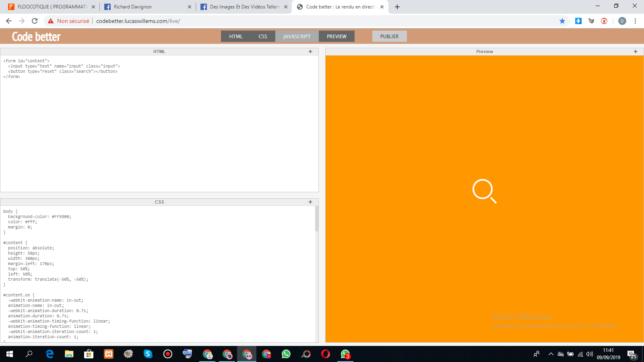
Task: Open WhatsApp from the taskbar
Action: click(x=286, y=354)
